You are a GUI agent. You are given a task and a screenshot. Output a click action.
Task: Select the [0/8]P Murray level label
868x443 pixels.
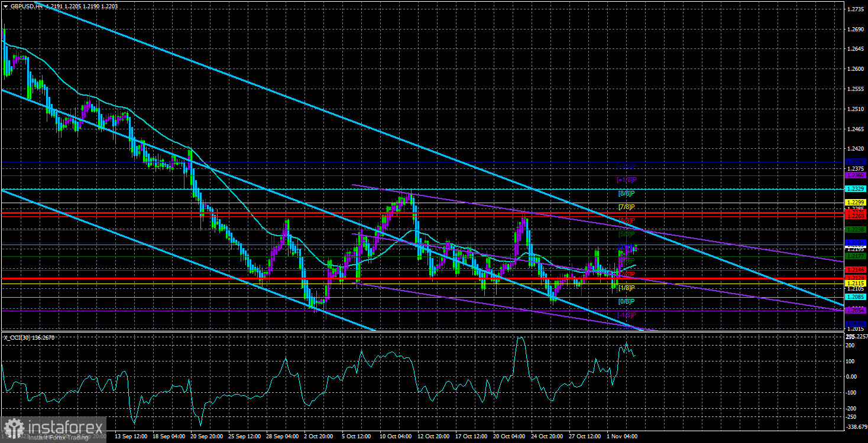pyautogui.click(x=627, y=301)
